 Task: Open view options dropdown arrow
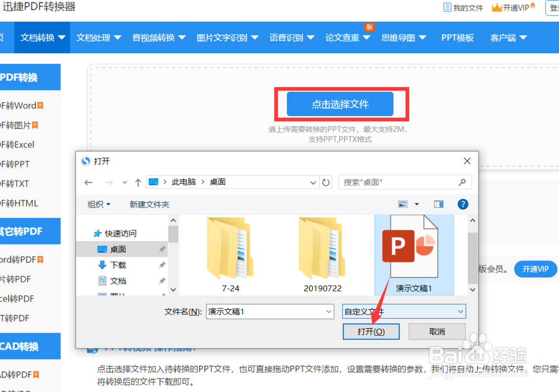pyautogui.click(x=416, y=204)
